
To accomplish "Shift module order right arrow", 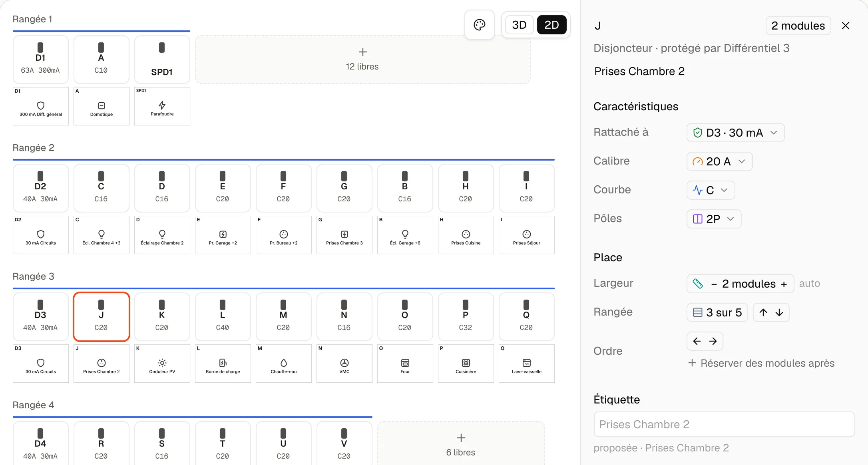I will pyautogui.click(x=713, y=341).
